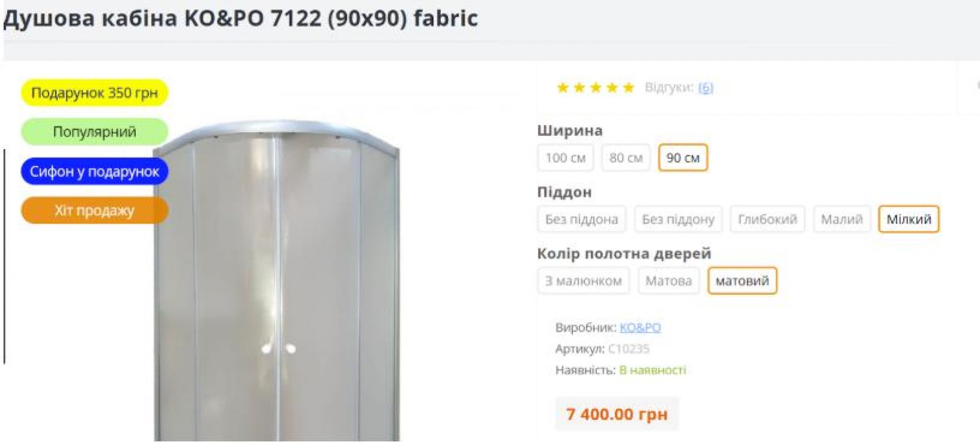980x445 pixels.
Task: Click the fifth rating star
Action: [x=628, y=87]
